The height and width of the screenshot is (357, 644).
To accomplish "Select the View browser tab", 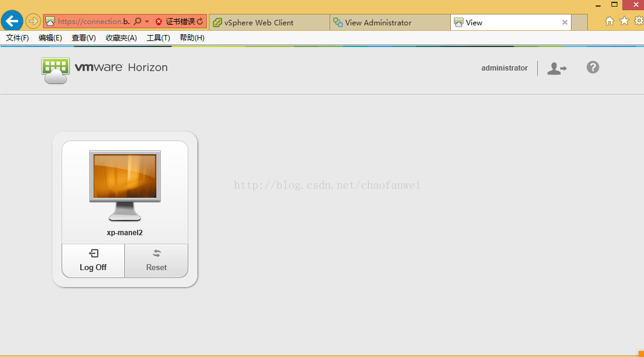I will click(x=511, y=22).
